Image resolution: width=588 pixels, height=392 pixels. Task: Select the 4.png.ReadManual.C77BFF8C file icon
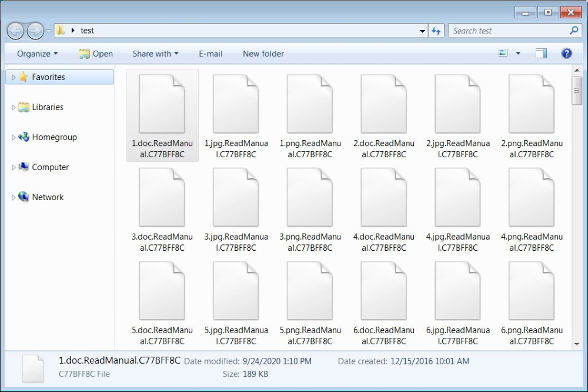532,198
